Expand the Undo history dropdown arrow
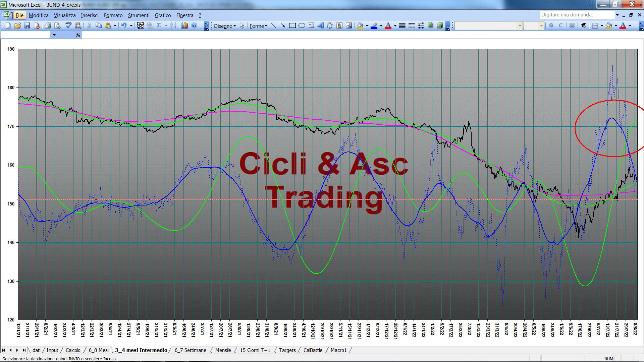This screenshot has height=362, width=644. pos(131,25)
